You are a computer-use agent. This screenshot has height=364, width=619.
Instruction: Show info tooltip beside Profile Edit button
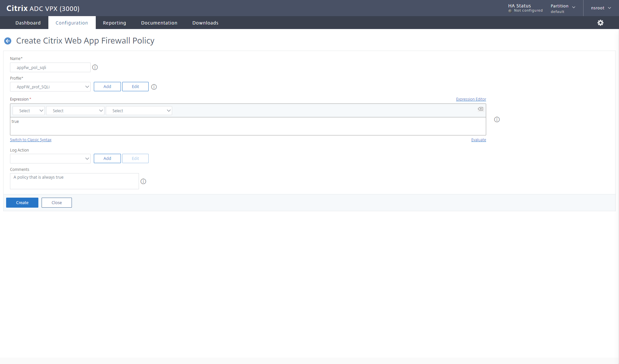(x=154, y=87)
